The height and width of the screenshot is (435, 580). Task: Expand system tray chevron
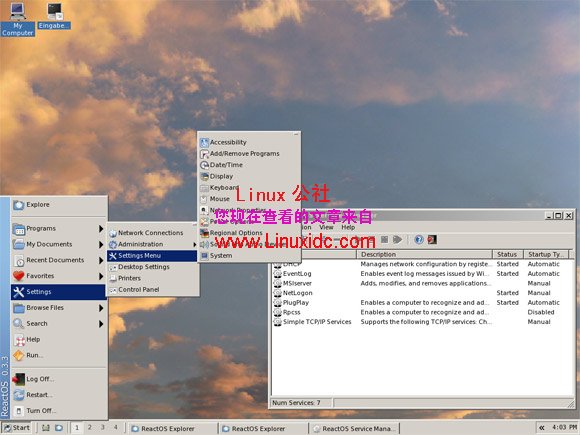point(542,428)
